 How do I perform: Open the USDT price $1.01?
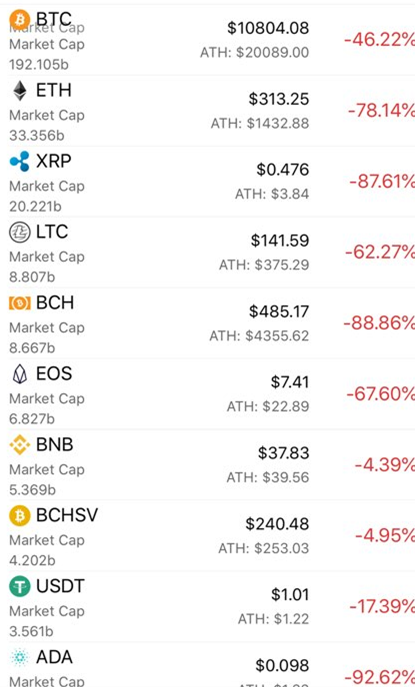coord(290,595)
